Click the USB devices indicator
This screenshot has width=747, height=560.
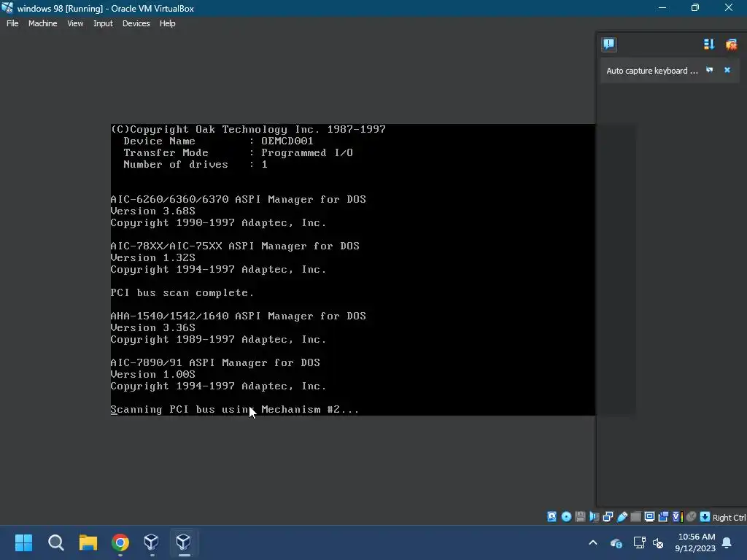[622, 517]
